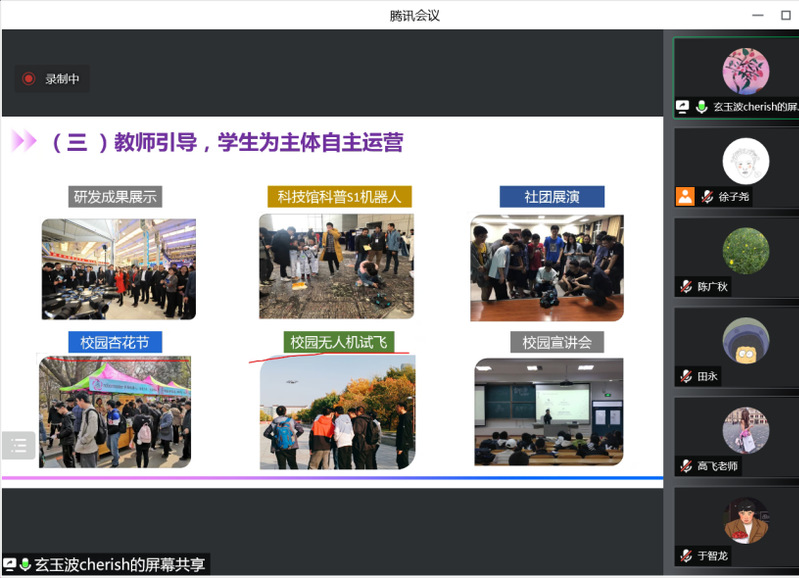Click muted microphone icon beside 田永
Viewport: 799px width, 578px height.
coord(685,376)
